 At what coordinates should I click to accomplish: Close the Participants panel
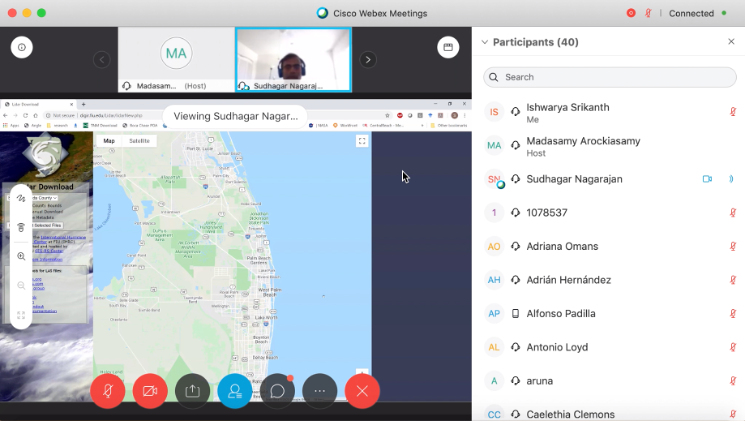pos(731,42)
